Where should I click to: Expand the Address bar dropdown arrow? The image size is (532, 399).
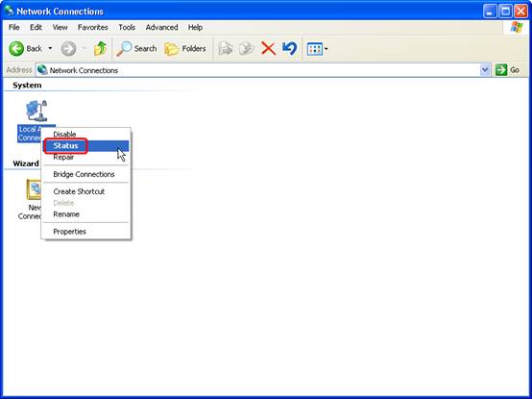pos(486,70)
